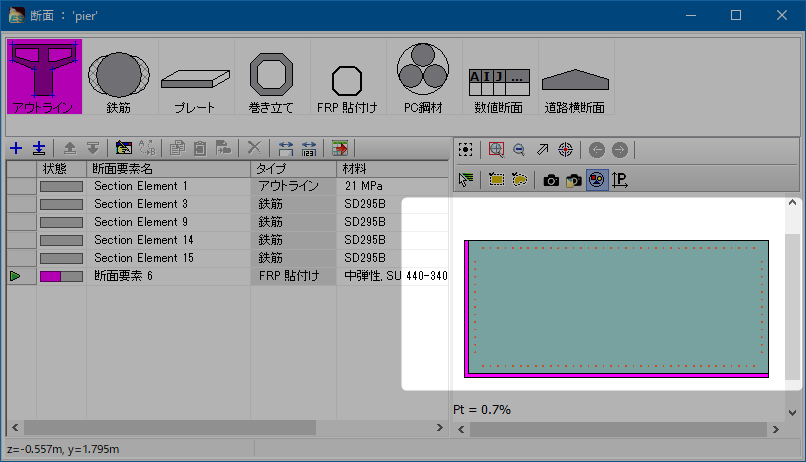Add a new section element with plus icon
Screen dimensions: 806x462
point(16,149)
